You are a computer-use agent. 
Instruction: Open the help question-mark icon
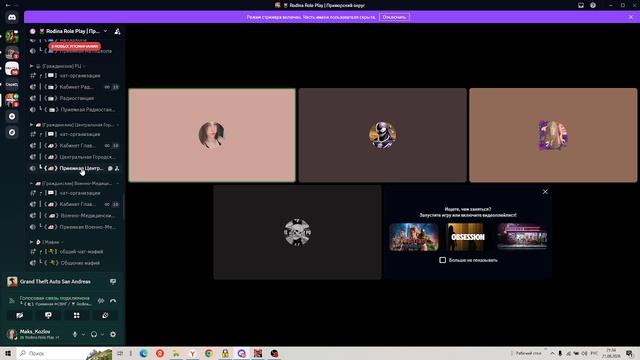point(593,5)
